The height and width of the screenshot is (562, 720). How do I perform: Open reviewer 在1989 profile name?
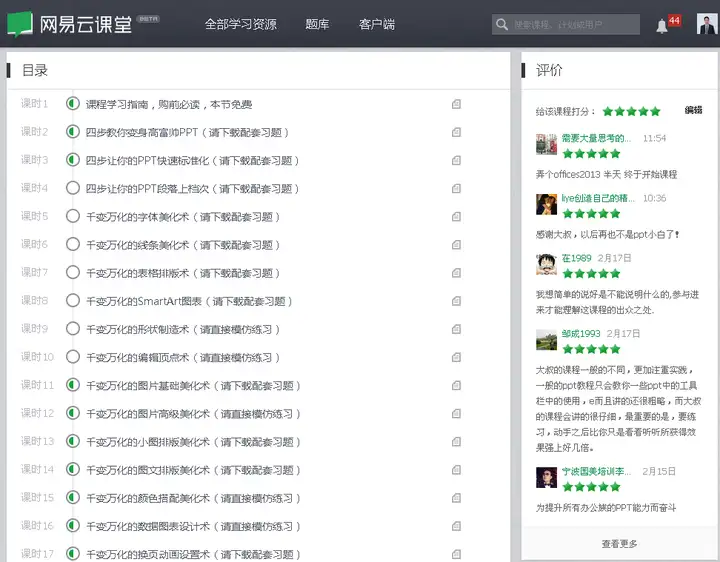[x=576, y=258]
